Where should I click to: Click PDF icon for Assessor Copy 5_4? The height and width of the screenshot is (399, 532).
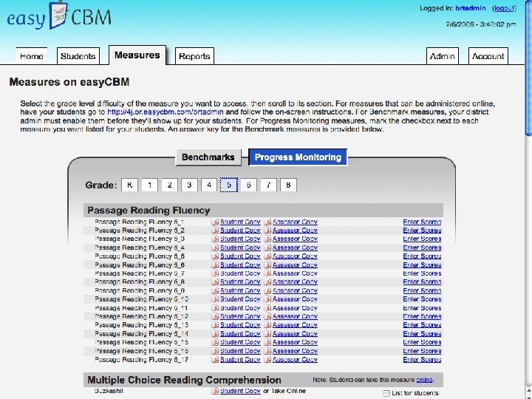pos(267,248)
